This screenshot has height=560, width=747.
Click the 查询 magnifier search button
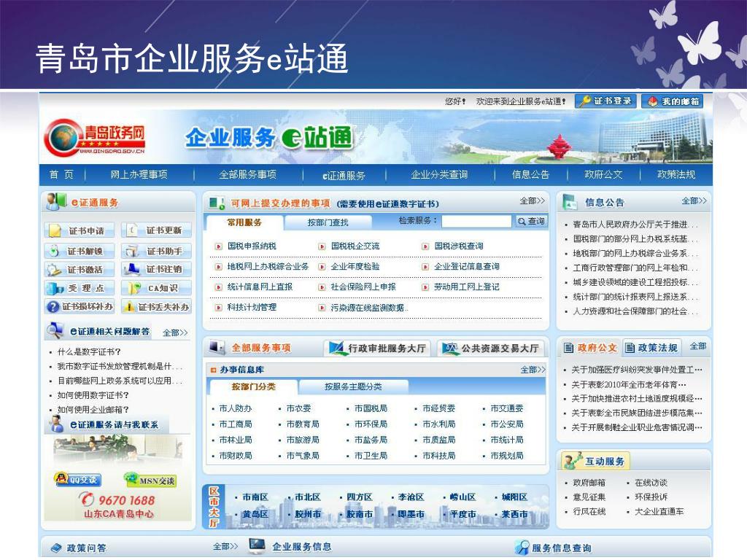tap(531, 221)
